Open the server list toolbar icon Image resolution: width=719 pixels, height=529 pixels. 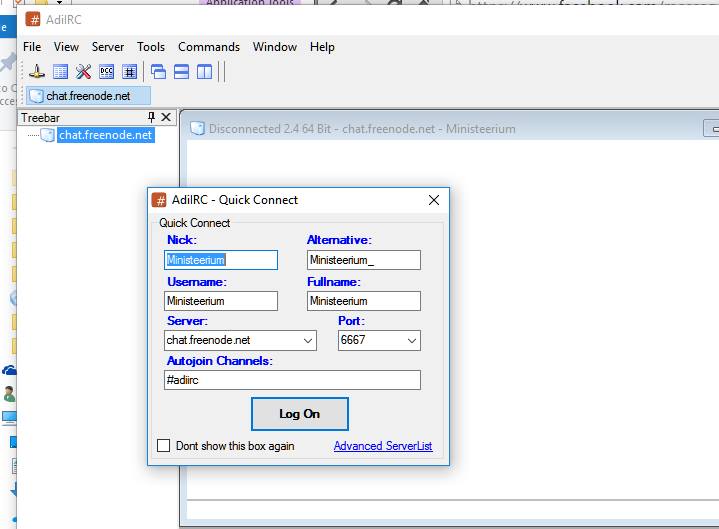pyautogui.click(x=60, y=72)
